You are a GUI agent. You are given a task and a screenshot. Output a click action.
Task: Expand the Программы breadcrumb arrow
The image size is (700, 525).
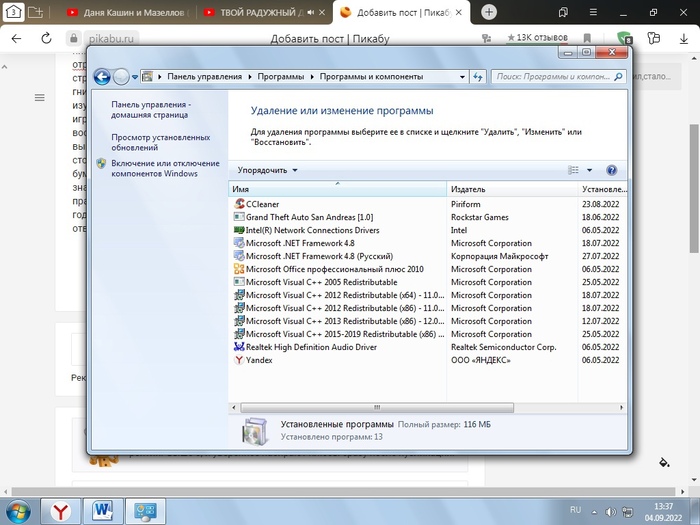coord(312,77)
